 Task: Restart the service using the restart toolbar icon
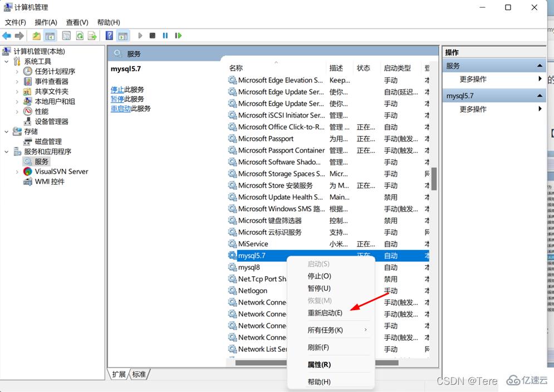point(177,35)
